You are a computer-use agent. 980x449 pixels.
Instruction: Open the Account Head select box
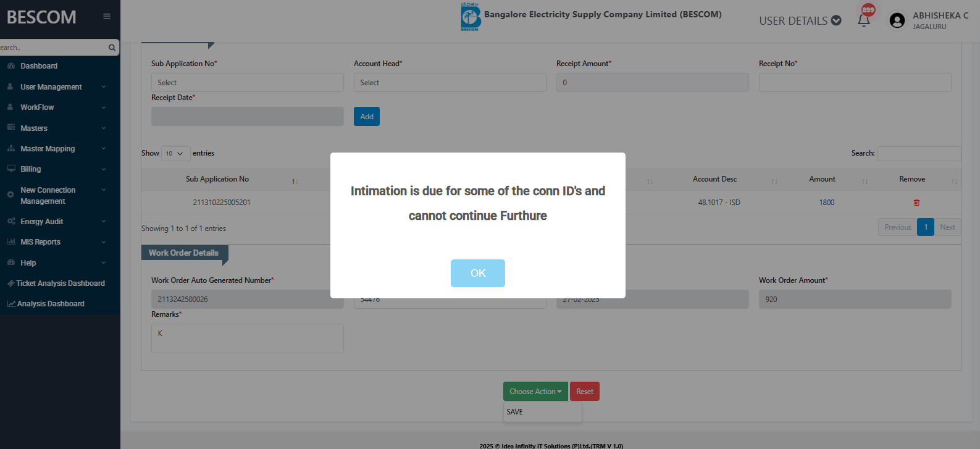coord(450,83)
